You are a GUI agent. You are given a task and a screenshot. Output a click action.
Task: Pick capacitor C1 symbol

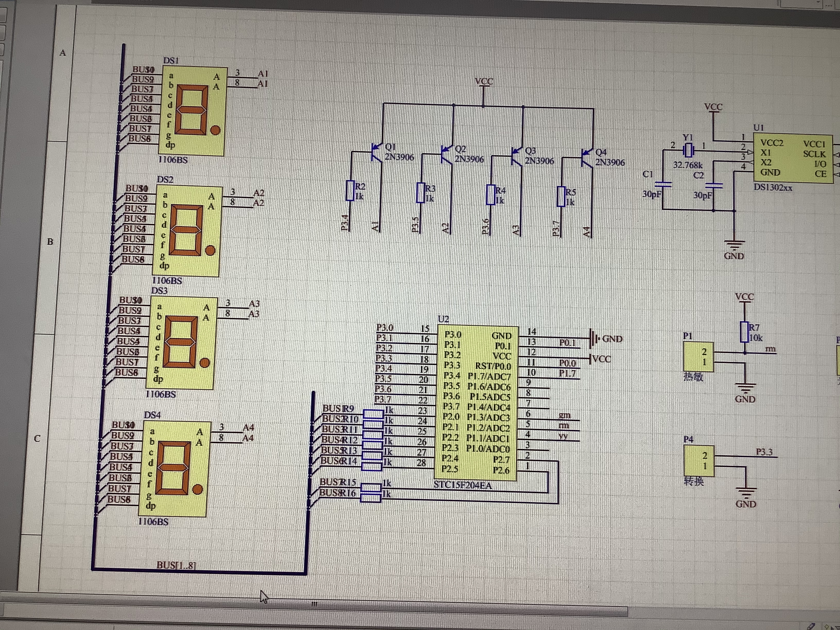pyautogui.click(x=663, y=185)
